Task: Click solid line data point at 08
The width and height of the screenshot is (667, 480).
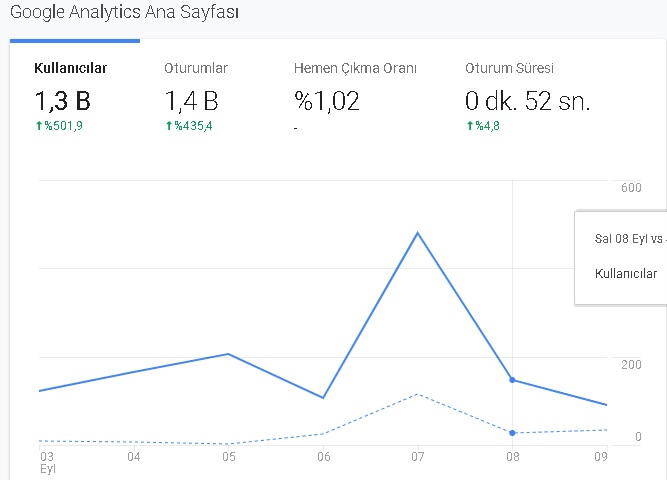Action: point(512,380)
